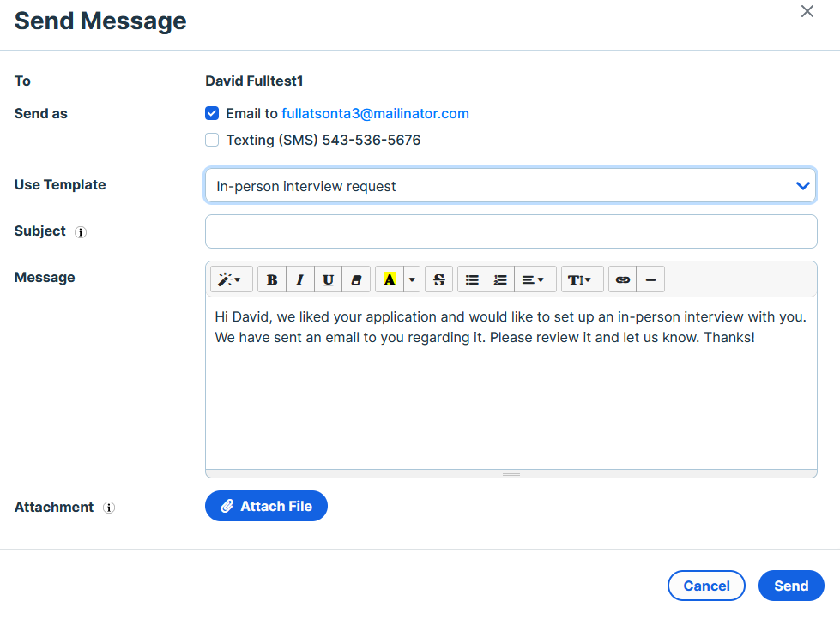Viewport: 840px width, 619px height.
Task: Insert an unordered bullet list
Action: coord(472,279)
